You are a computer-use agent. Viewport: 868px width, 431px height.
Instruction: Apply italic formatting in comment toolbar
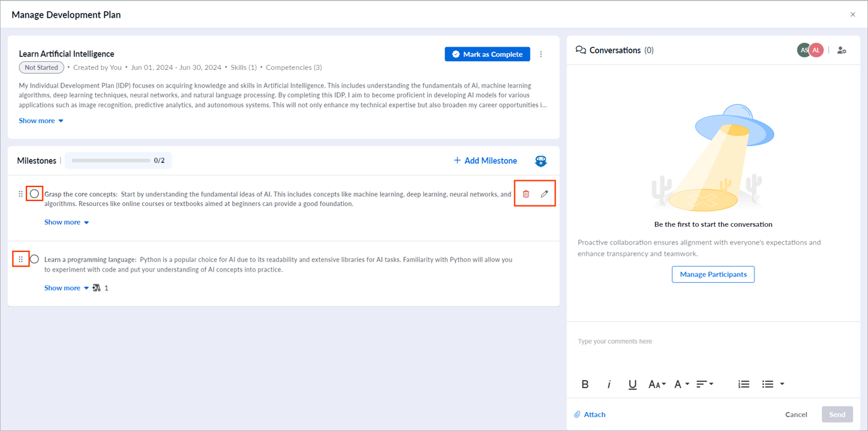(x=609, y=384)
